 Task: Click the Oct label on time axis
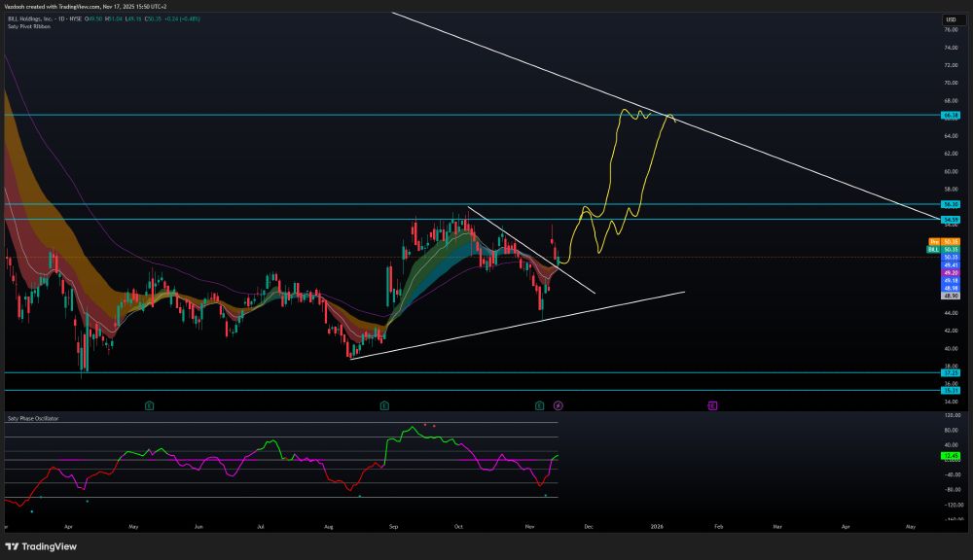[458, 527]
